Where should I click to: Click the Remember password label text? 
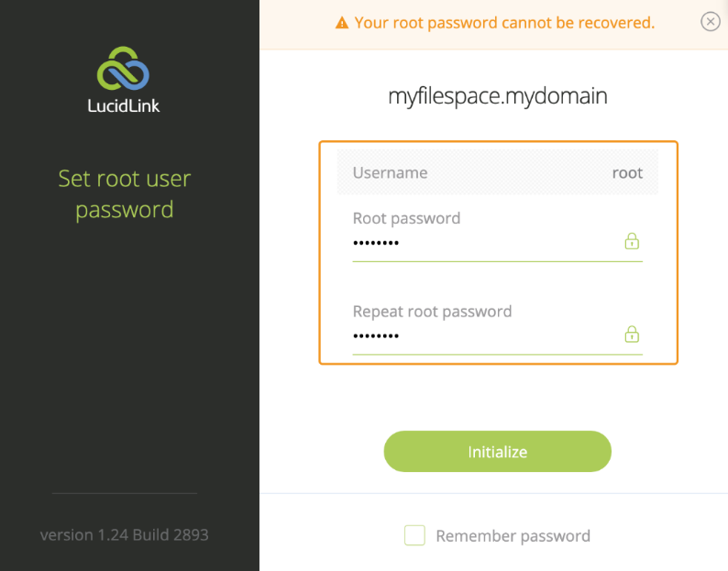(513, 536)
